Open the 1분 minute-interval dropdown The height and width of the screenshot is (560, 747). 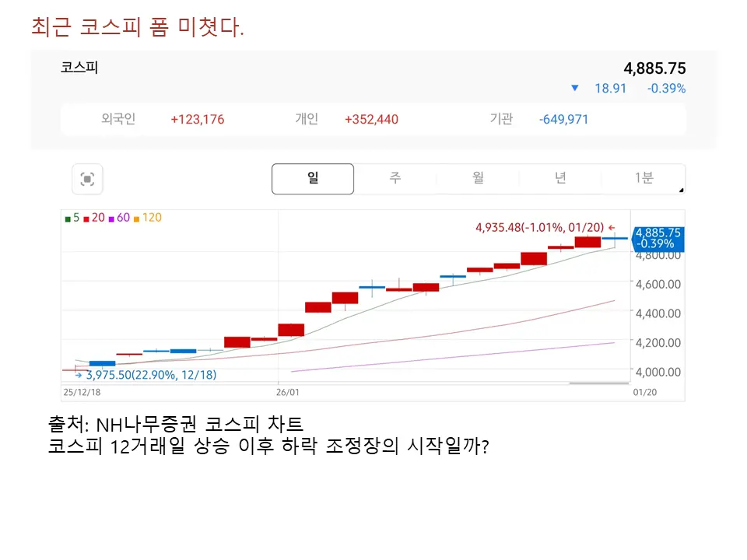[644, 179]
